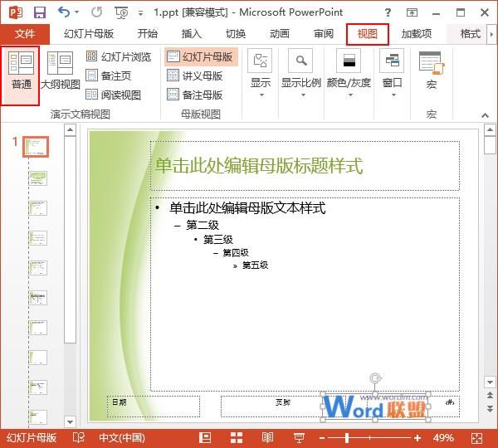
Task: Click 第五级 text level
Action: pos(256,265)
